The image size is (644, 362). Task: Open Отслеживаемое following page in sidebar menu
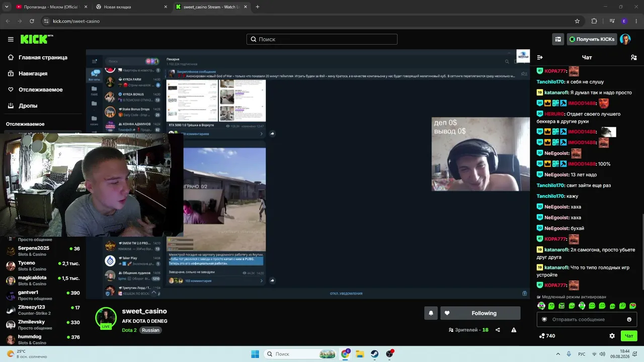[36, 89]
